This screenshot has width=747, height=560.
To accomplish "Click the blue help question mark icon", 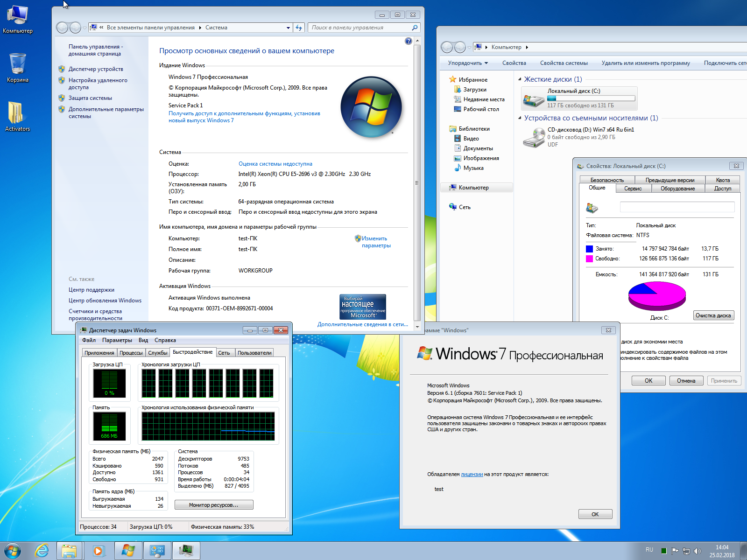I will (409, 41).
